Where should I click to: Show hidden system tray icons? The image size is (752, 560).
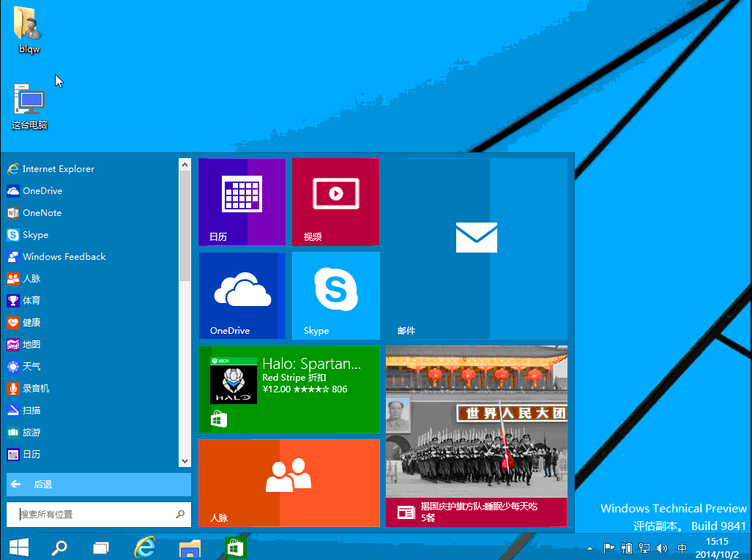click(590, 548)
